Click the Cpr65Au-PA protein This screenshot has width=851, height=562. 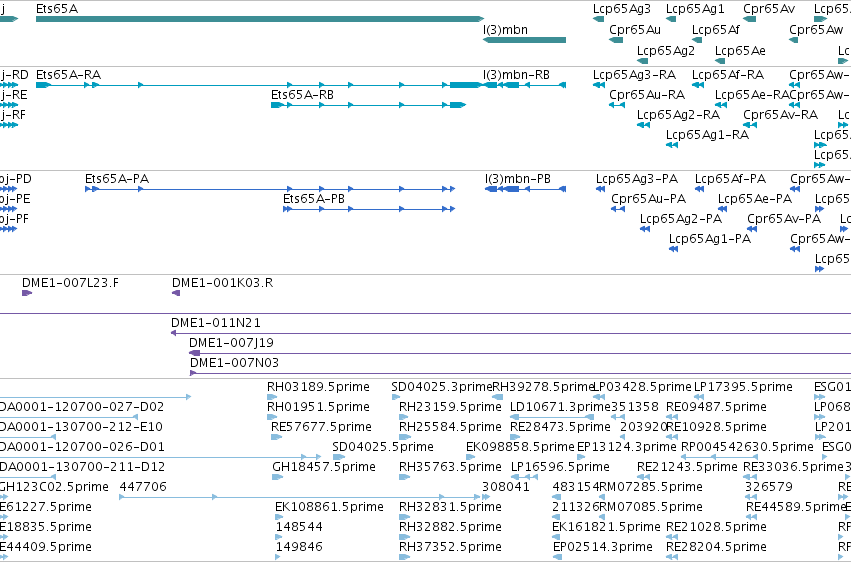pyautogui.click(x=618, y=209)
